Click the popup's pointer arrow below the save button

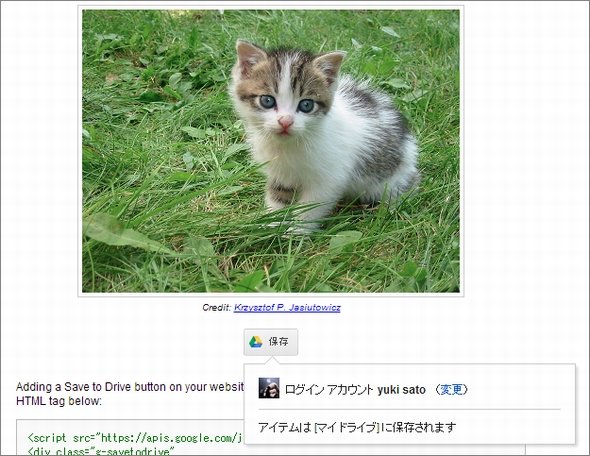pos(272,361)
